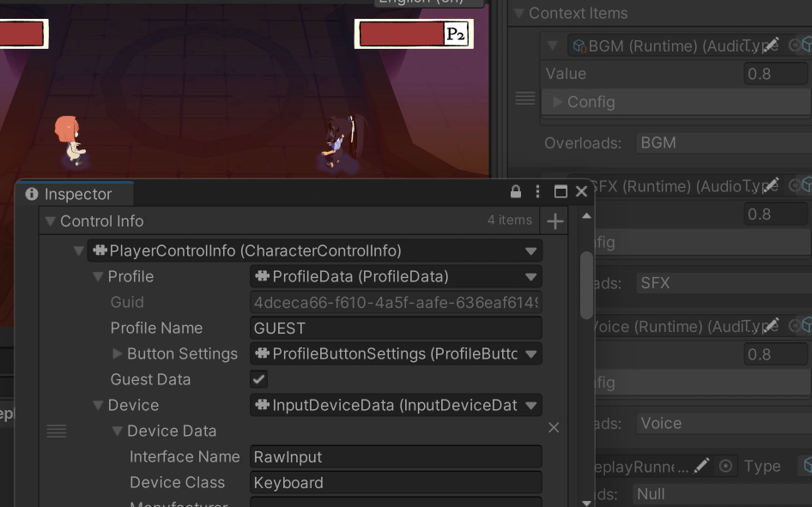Grab the BGM context item reorder handle
Image resolution: width=812 pixels, height=507 pixels.
pyautogui.click(x=525, y=99)
